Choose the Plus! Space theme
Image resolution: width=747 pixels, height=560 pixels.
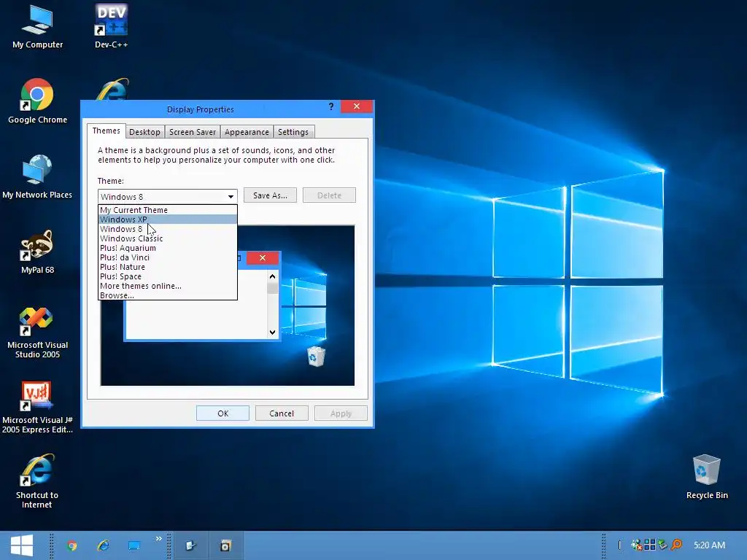168,276
